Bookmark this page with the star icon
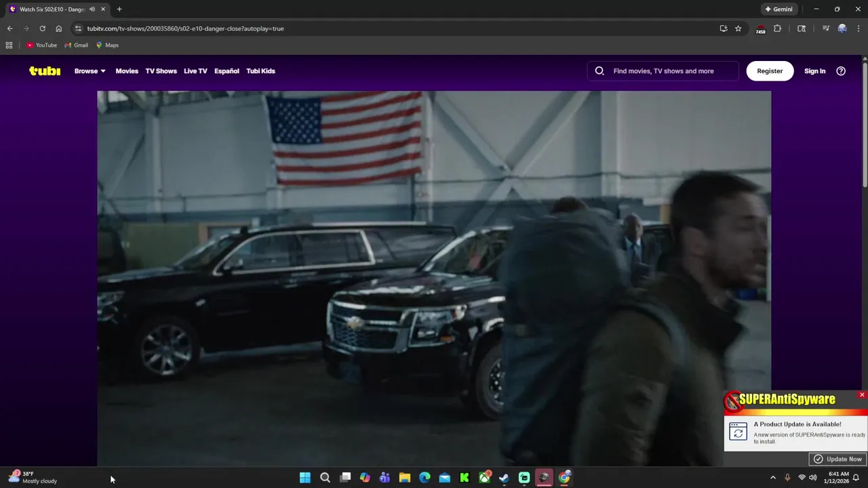This screenshot has width=868, height=488. click(738, 28)
